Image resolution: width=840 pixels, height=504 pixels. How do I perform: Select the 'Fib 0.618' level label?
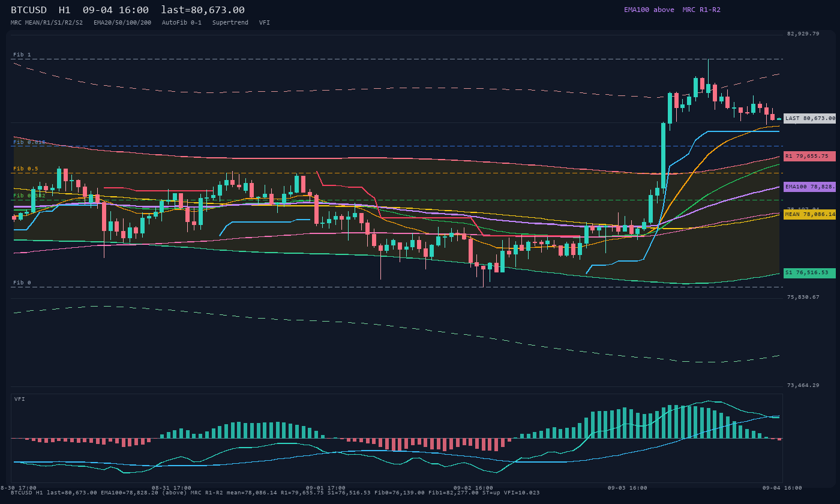(29, 142)
